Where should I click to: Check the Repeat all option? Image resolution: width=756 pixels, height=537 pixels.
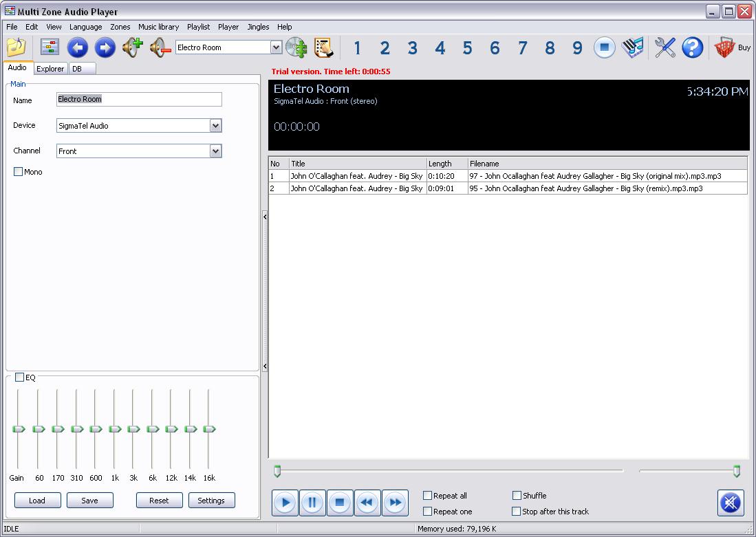pyautogui.click(x=426, y=495)
